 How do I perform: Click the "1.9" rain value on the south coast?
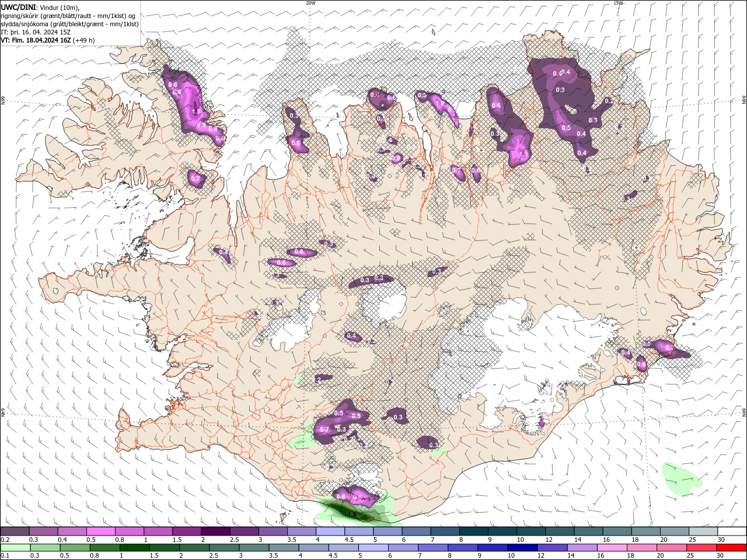(x=352, y=515)
